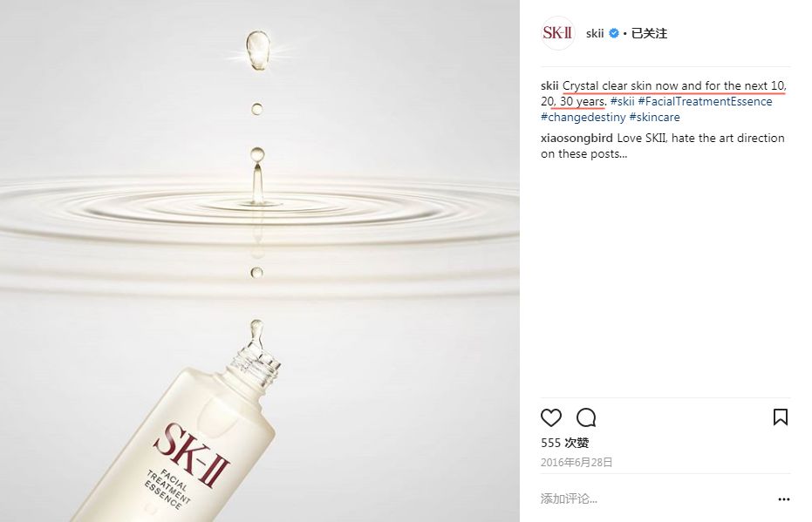Open the 2016年6月28日 post date link

pyautogui.click(x=577, y=463)
